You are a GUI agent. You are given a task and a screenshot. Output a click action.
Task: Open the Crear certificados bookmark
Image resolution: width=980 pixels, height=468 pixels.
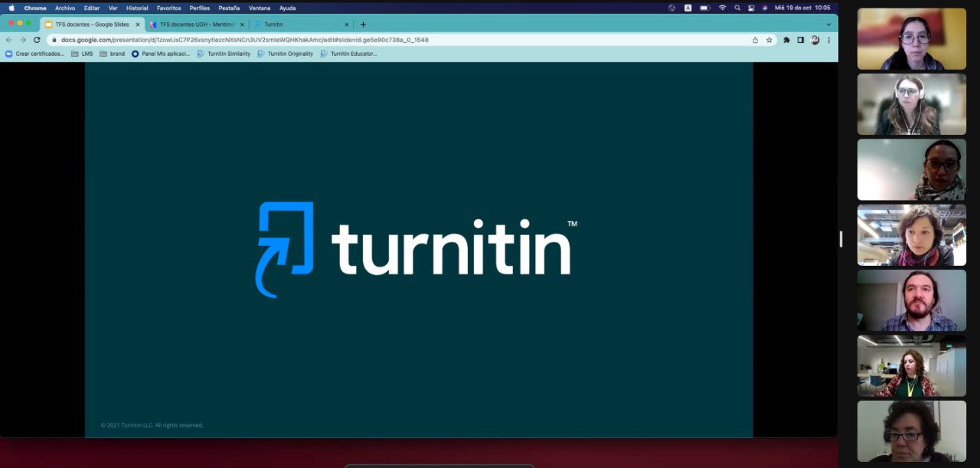(x=35, y=54)
